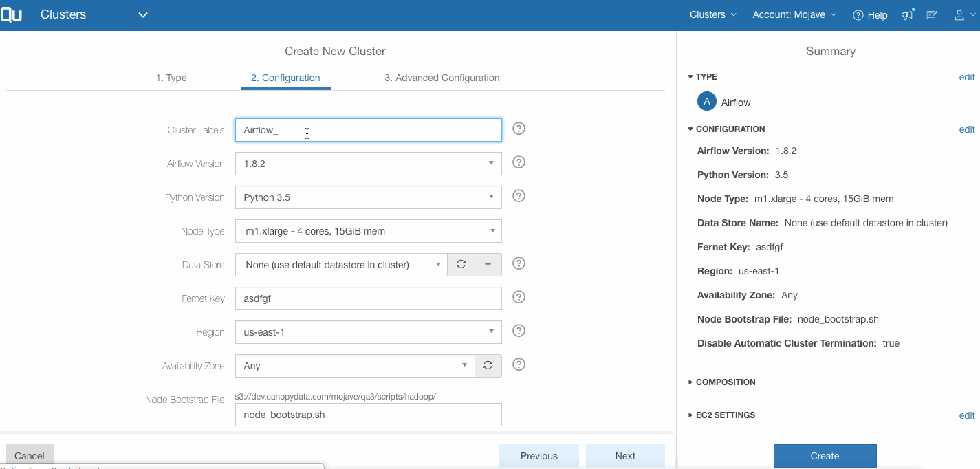Click edit link for CONFIGURATION section
The width and height of the screenshot is (980, 469).
(967, 129)
